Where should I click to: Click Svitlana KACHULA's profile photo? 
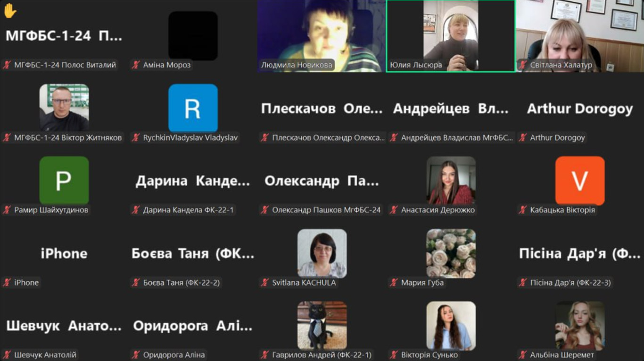(x=322, y=253)
